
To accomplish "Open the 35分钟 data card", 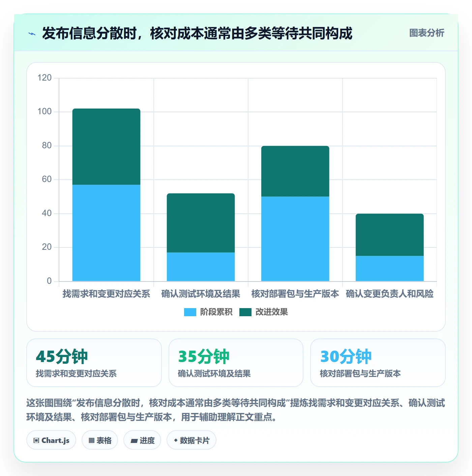I will [x=236, y=363].
